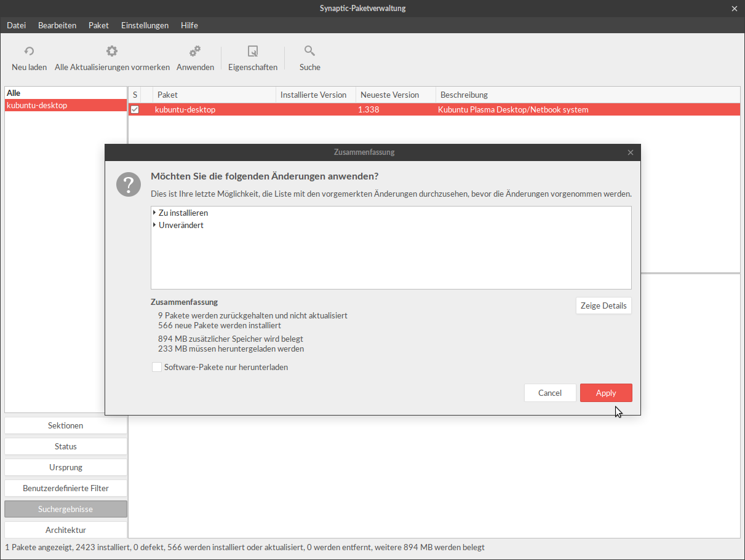Viewport: 745px width, 560px height.
Task: Open the Suche magnifier tool
Action: (310, 58)
